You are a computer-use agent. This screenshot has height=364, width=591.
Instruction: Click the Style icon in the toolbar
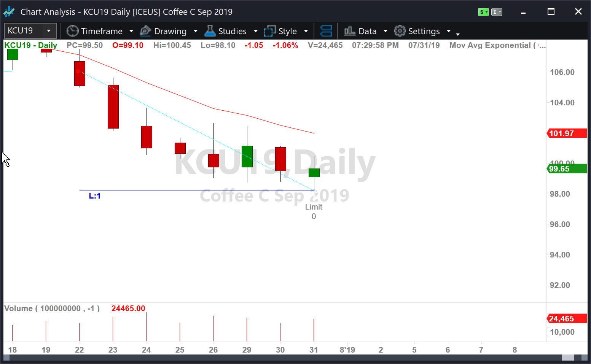point(270,31)
